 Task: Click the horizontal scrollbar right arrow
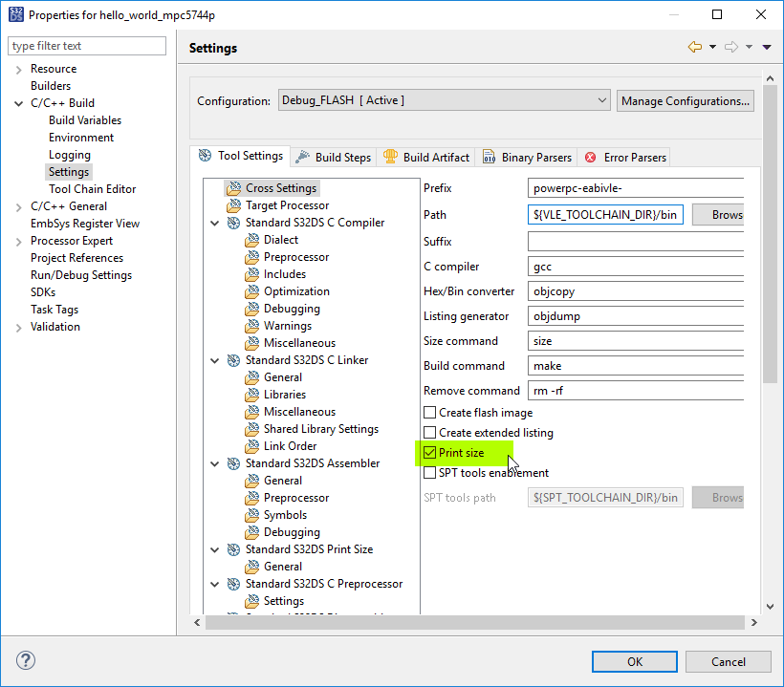click(754, 623)
